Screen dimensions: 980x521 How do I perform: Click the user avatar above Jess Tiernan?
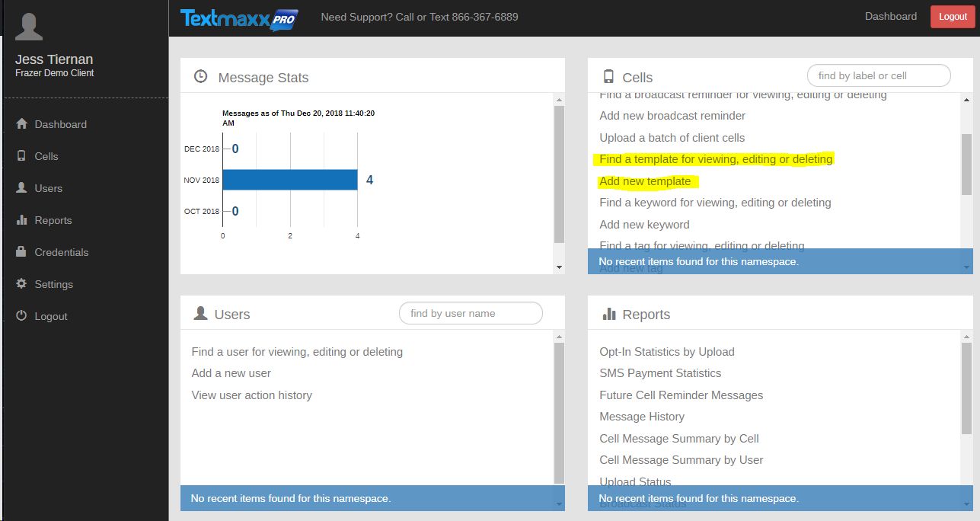[x=29, y=27]
